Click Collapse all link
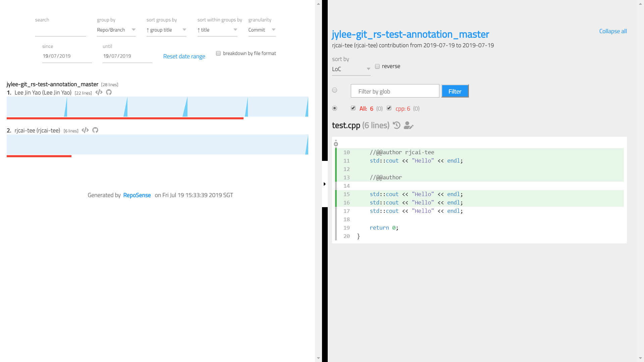The image size is (644, 362). coord(613,31)
